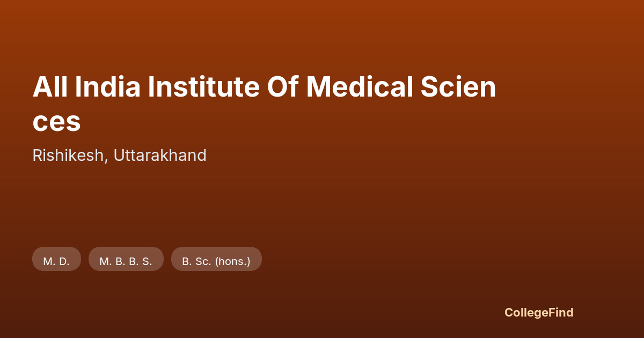Click the "S." at the end of the M. B. B. S. tag
The width and height of the screenshot is (644, 338).
pos(147,262)
